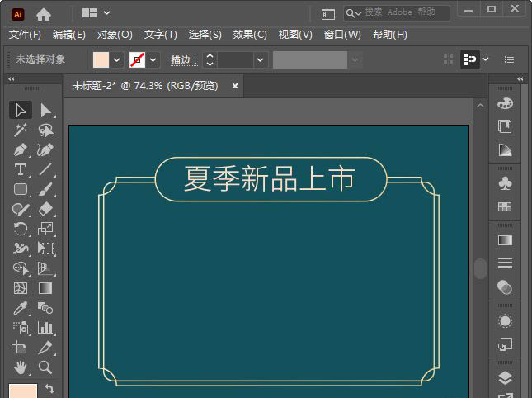Open the 文件(F) menu
Screen dimensions: 532x398
click(x=25, y=35)
